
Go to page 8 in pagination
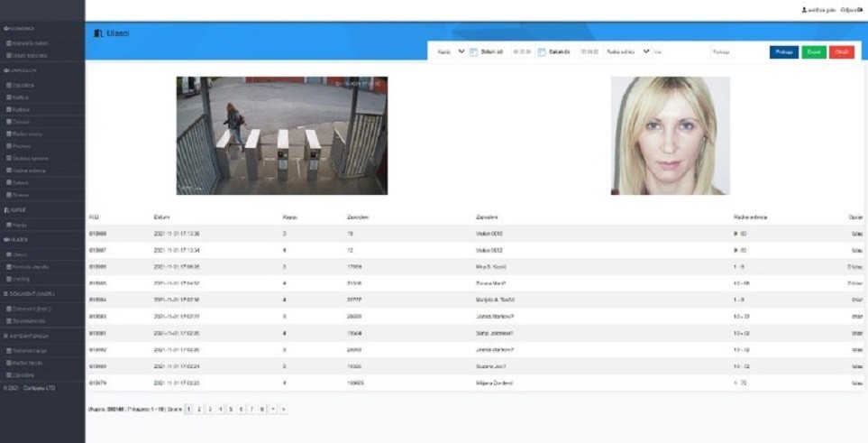pyautogui.click(x=262, y=410)
